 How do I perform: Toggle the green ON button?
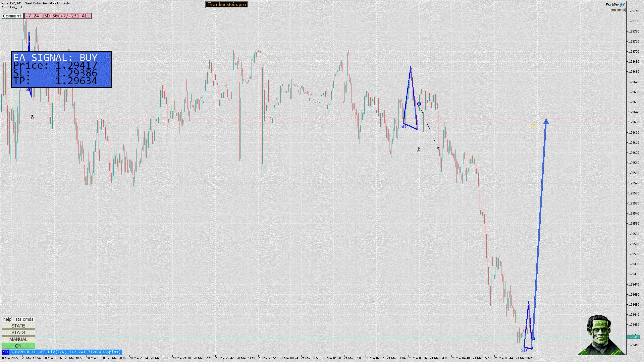[x=18, y=346]
